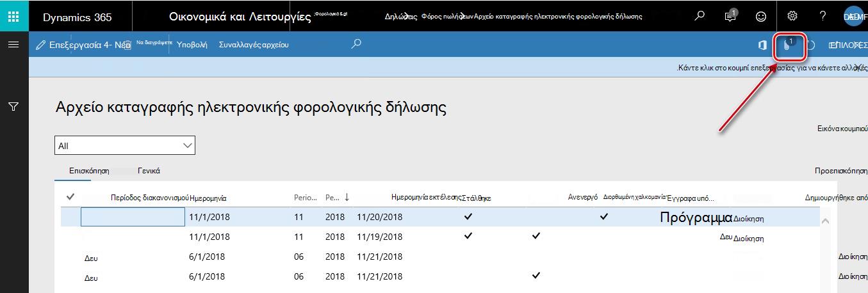The image size is (868, 293).
Task: Click the Pe… column sort arrow
Action: click(347, 197)
